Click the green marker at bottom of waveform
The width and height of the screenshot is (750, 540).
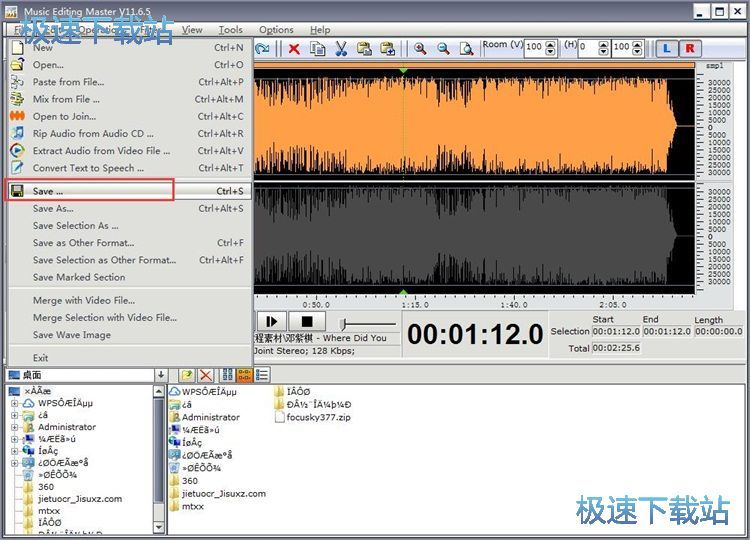[403, 291]
